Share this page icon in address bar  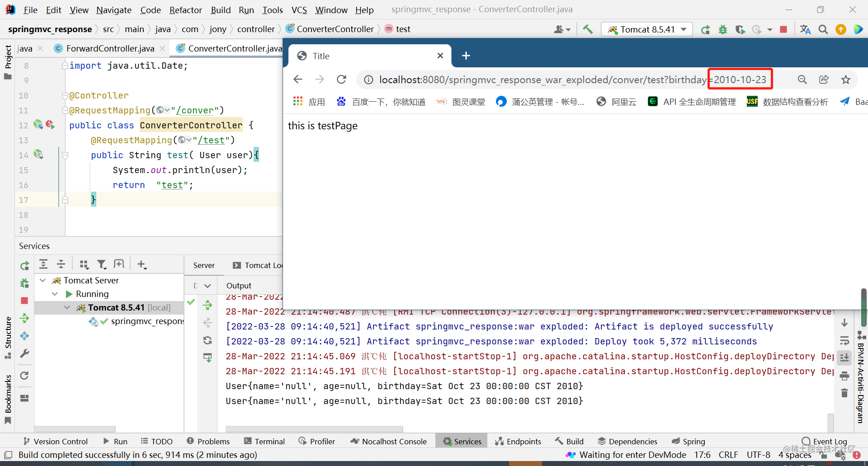coord(824,80)
